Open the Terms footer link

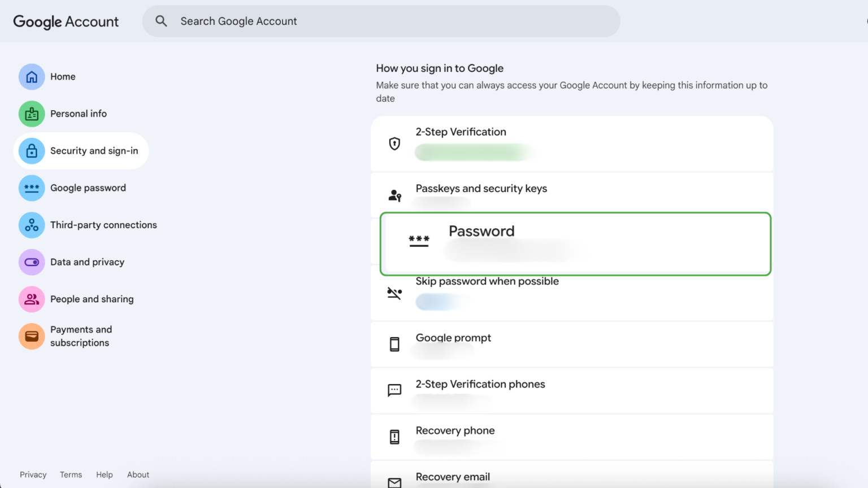click(71, 475)
